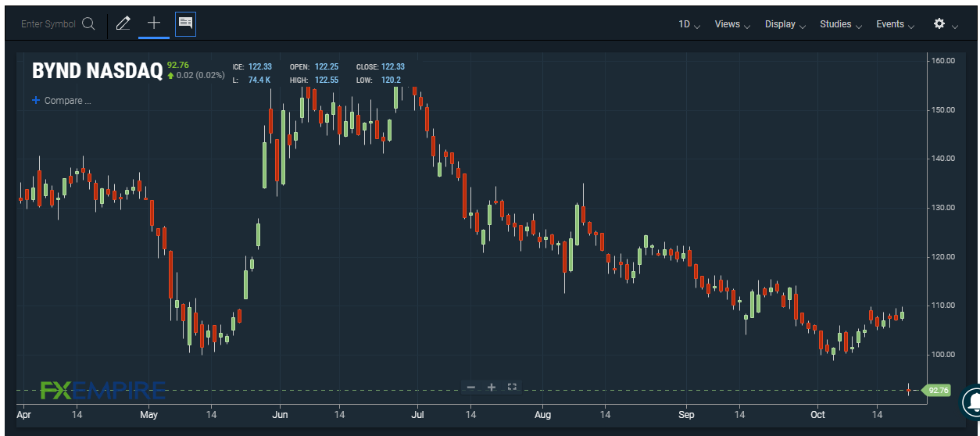Click the May date axis label
The width and height of the screenshot is (980, 436).
point(149,415)
